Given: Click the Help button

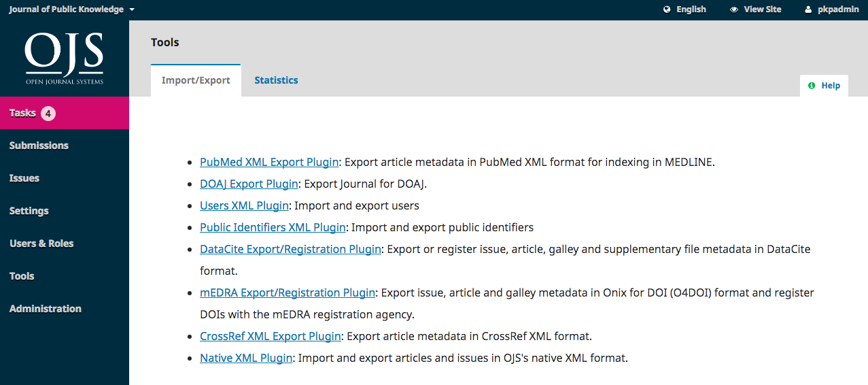Looking at the screenshot, I should point(824,86).
